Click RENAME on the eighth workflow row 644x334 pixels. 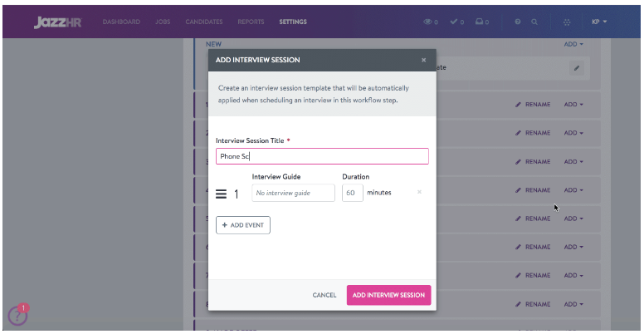point(533,304)
